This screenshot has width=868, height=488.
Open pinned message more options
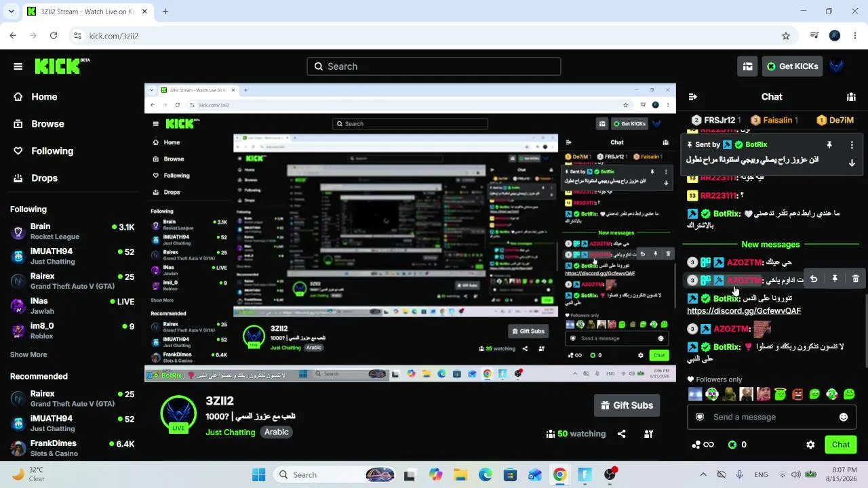click(852, 145)
